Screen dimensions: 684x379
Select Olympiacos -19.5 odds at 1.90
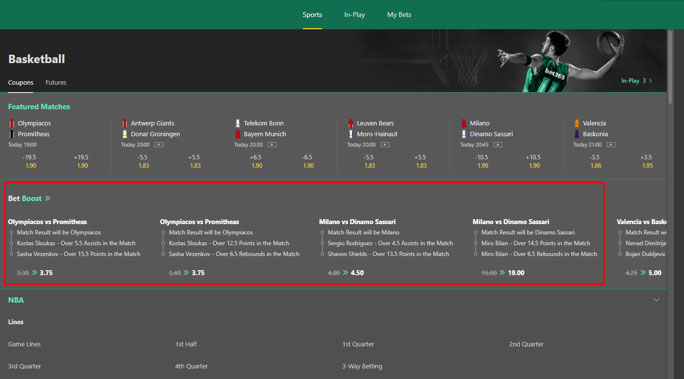(31, 161)
